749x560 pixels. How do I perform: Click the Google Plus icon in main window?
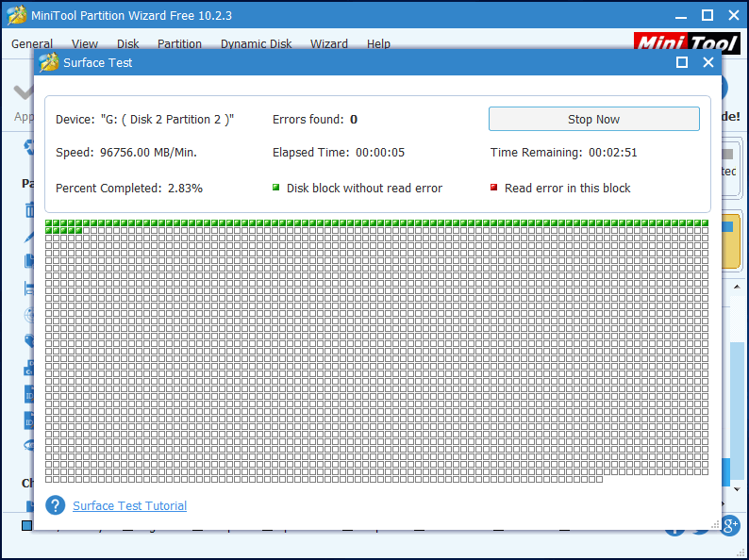coord(730,525)
